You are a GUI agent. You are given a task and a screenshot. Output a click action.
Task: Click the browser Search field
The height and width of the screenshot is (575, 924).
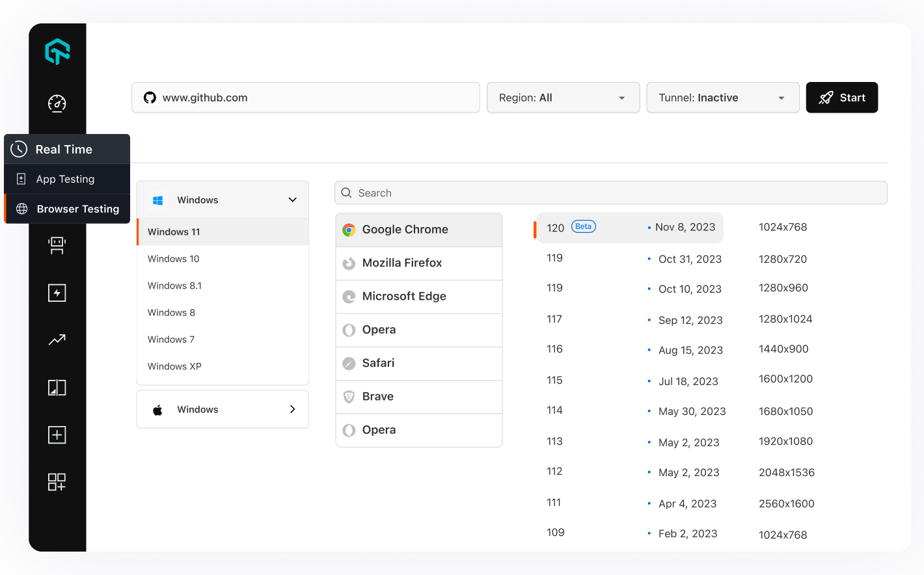[610, 193]
